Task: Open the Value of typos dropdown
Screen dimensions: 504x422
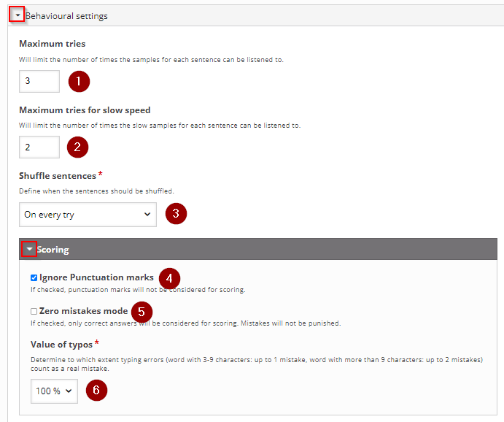Action: click(54, 391)
